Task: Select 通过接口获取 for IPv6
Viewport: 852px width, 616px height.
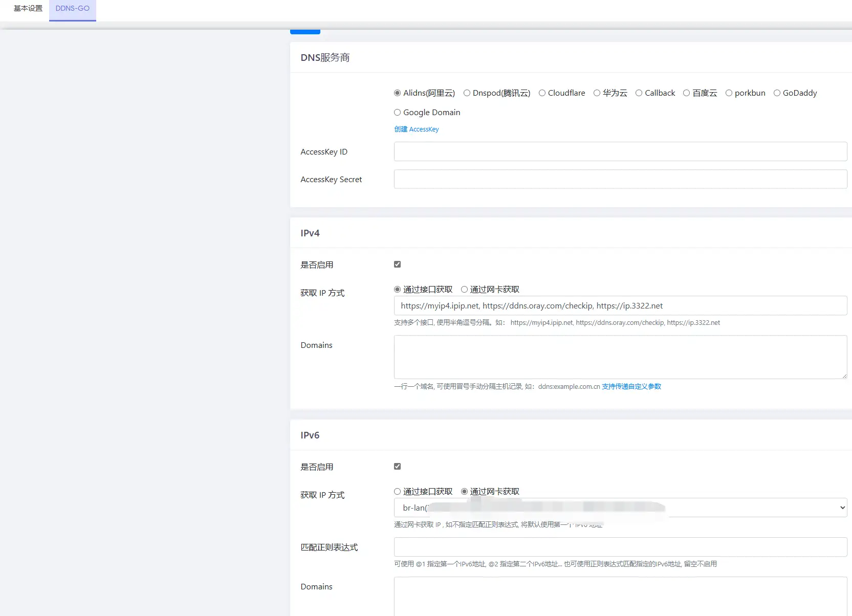Action: tap(397, 491)
